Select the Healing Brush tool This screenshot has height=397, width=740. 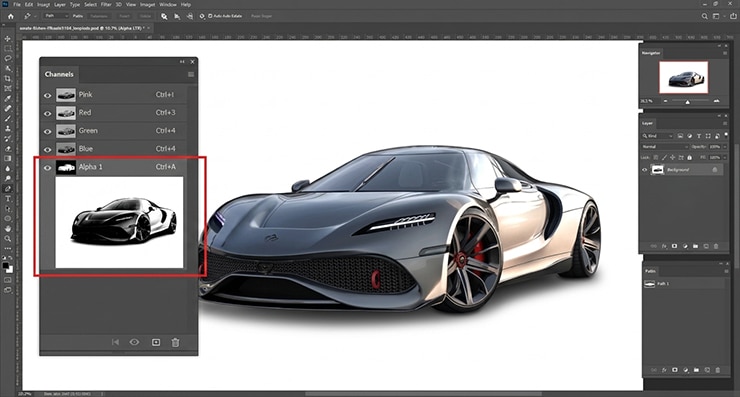click(8, 108)
